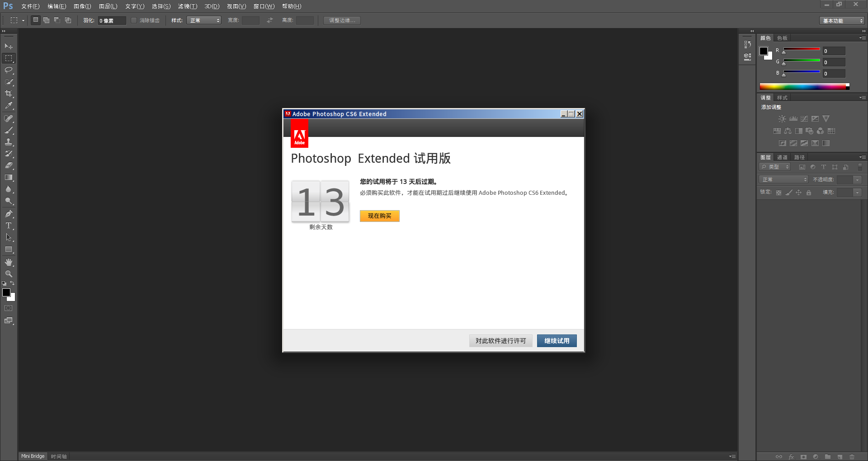Toggle the layer filter switch in Layers panel
868x461 pixels.
(860, 167)
